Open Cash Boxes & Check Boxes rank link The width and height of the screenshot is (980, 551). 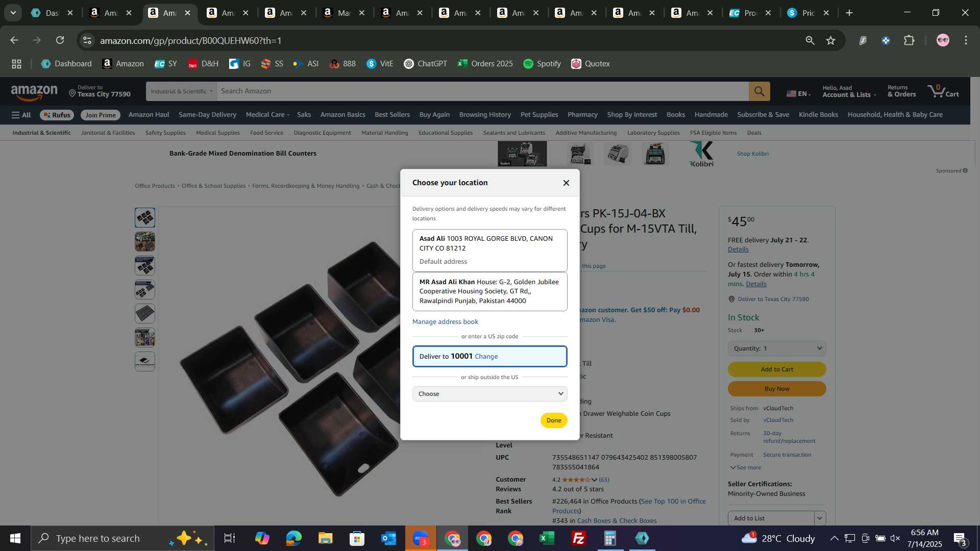[x=617, y=521]
